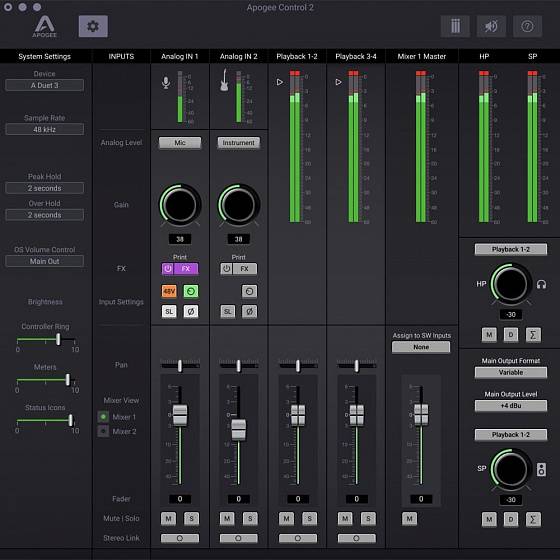Open the settings gear in the header
The image size is (560, 560).
tap(93, 26)
